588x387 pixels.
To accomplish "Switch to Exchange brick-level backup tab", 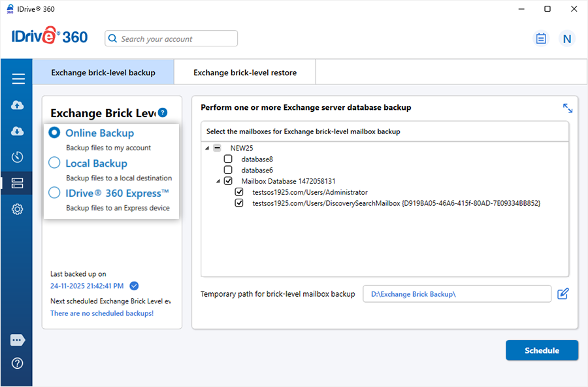I will [x=103, y=73].
